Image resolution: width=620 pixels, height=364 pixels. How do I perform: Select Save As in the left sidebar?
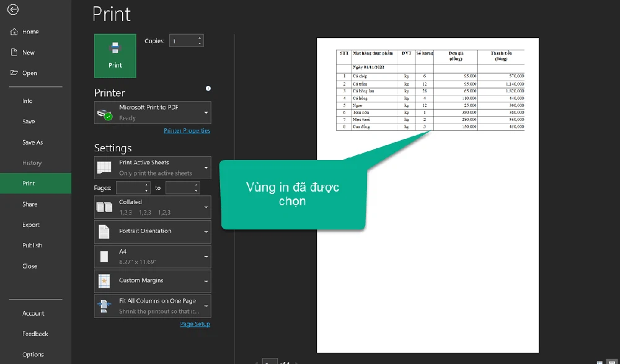coord(32,142)
